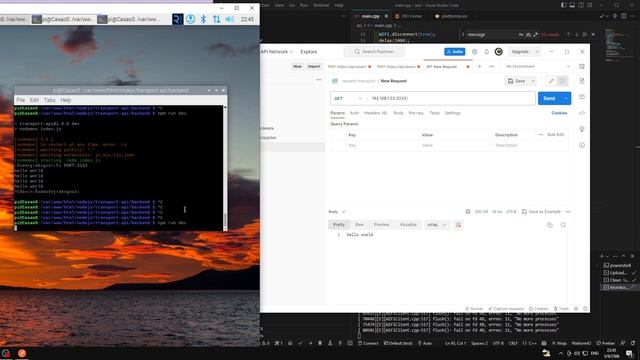Add a new request tab with plus icon

[x=480, y=67]
